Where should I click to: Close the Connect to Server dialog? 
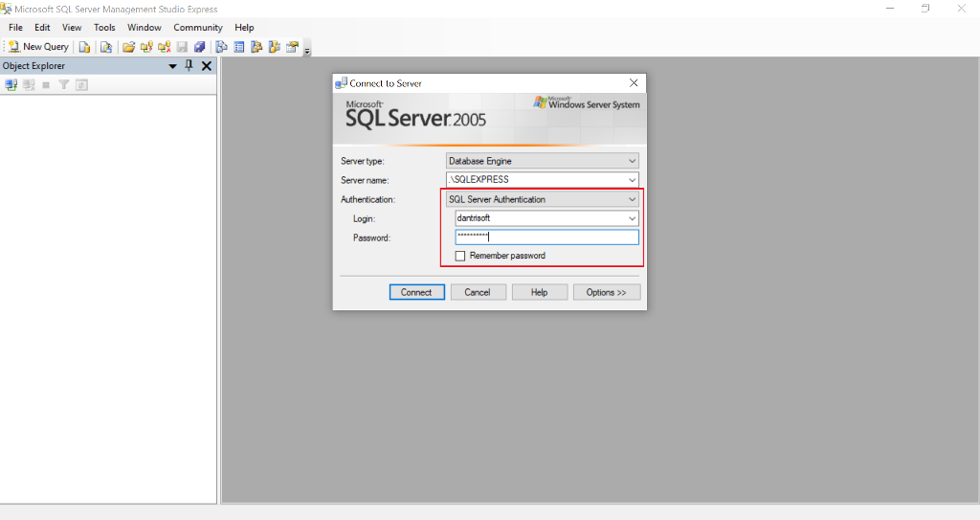point(634,83)
